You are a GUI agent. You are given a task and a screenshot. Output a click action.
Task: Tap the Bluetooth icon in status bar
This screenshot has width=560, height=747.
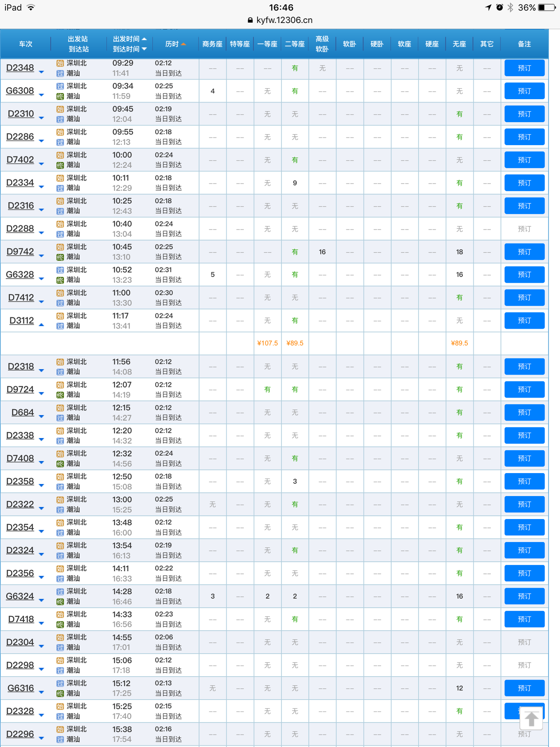pos(511,7)
